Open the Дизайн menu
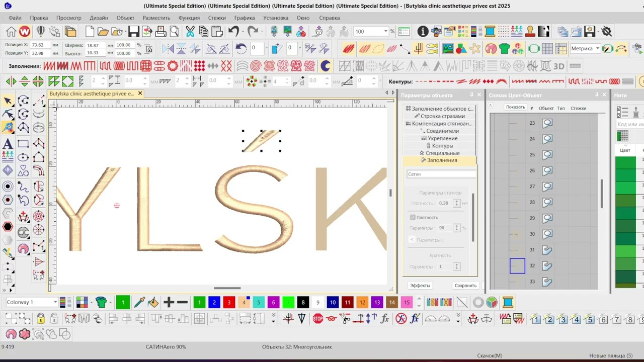This screenshot has height=362, width=644. coord(99,18)
